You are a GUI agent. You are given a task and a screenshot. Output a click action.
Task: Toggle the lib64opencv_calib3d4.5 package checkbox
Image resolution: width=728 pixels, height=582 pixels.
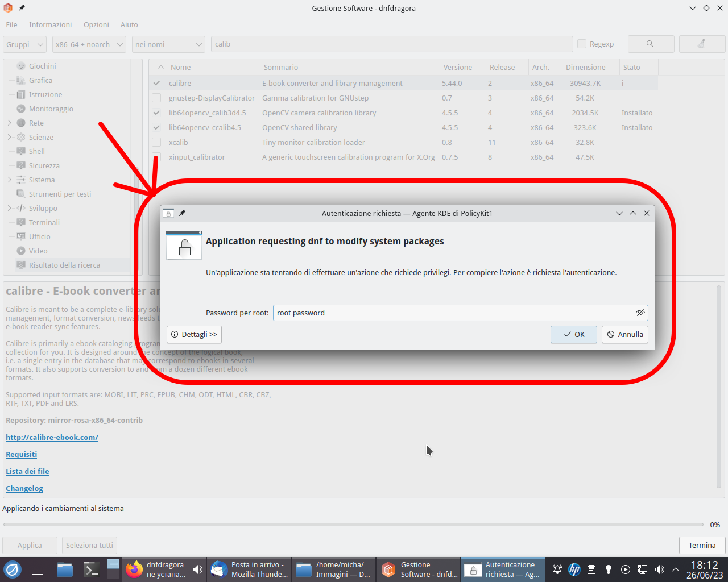(156, 113)
